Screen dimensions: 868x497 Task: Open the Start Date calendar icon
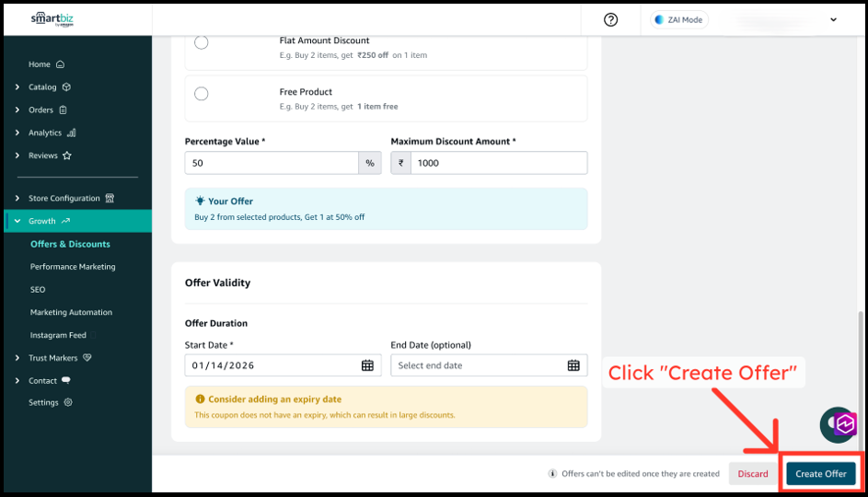click(x=367, y=365)
